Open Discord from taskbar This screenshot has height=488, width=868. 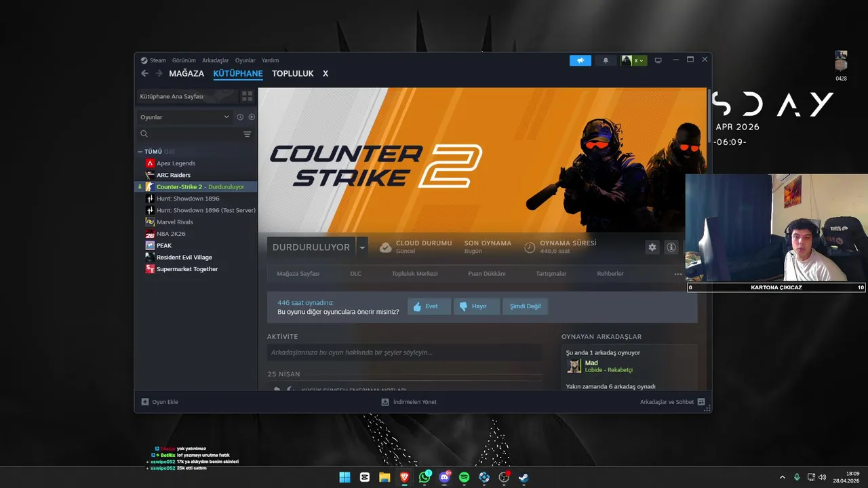[x=445, y=477]
